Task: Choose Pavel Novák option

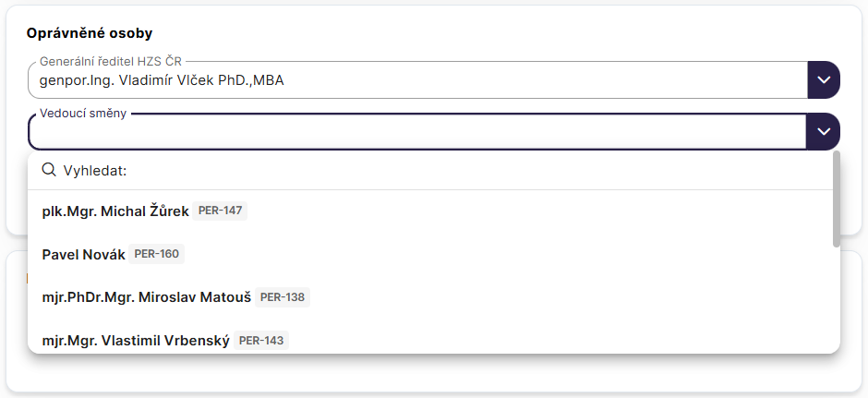Action: coord(84,254)
